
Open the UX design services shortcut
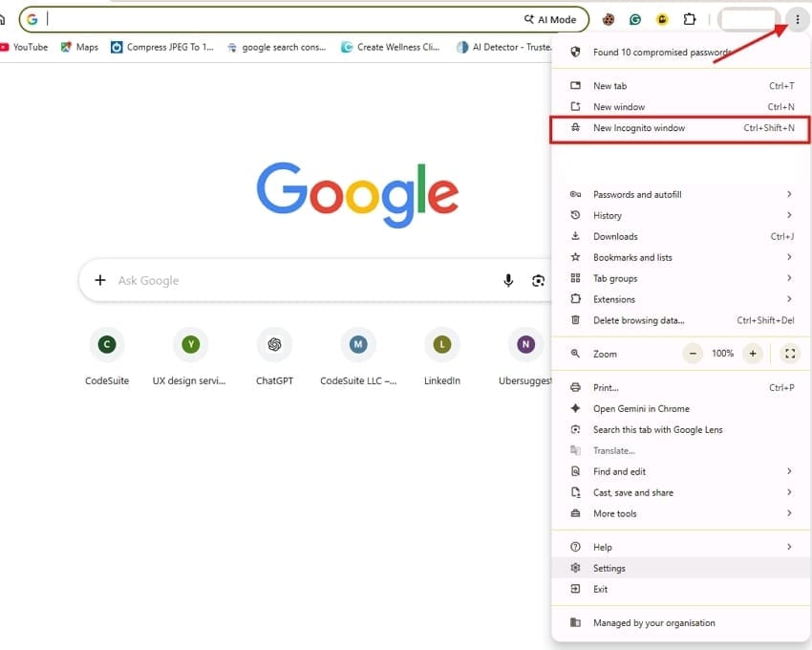click(189, 357)
